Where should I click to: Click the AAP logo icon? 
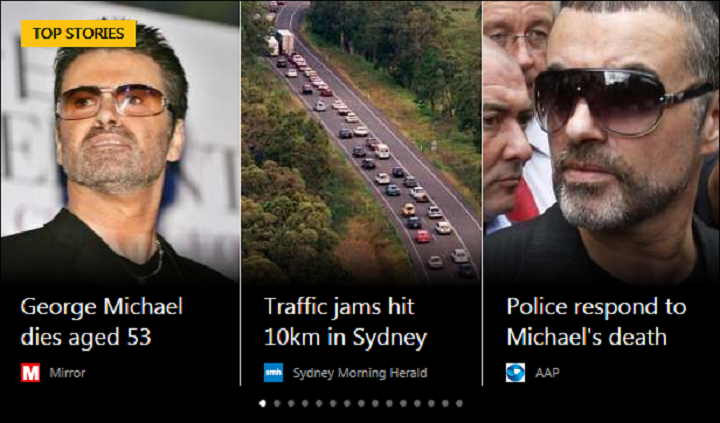pos(515,372)
